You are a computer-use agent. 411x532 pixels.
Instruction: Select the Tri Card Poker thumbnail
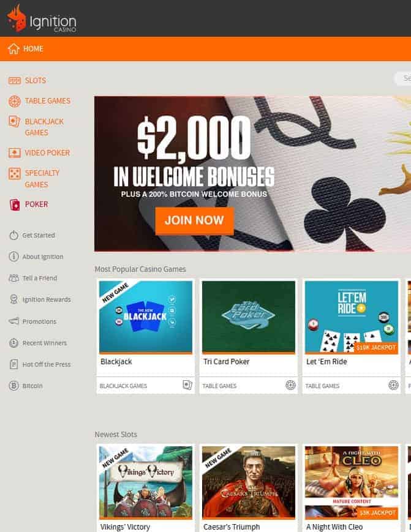249,317
